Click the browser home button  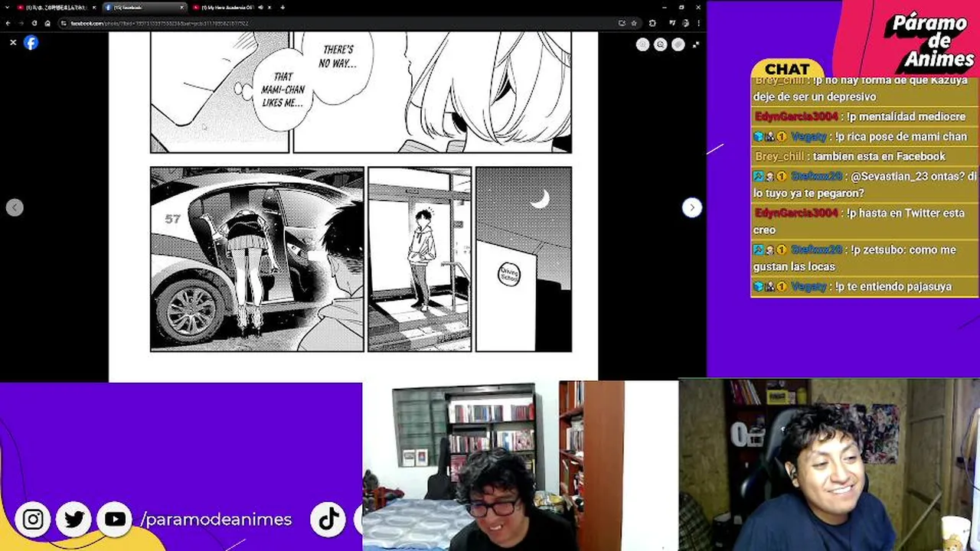pos(47,23)
